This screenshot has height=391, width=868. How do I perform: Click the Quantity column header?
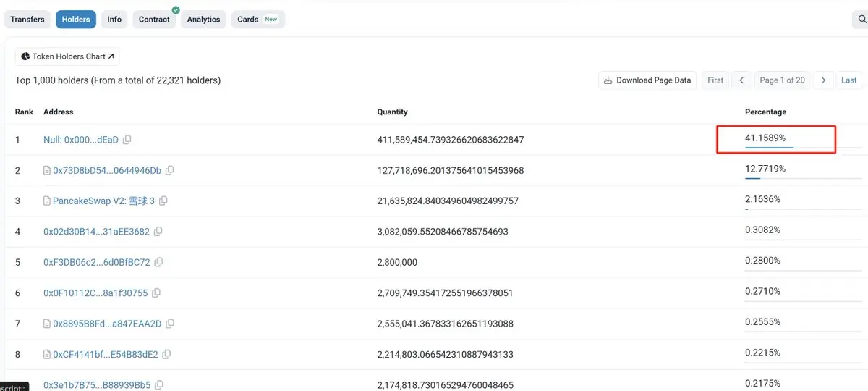[x=392, y=112]
